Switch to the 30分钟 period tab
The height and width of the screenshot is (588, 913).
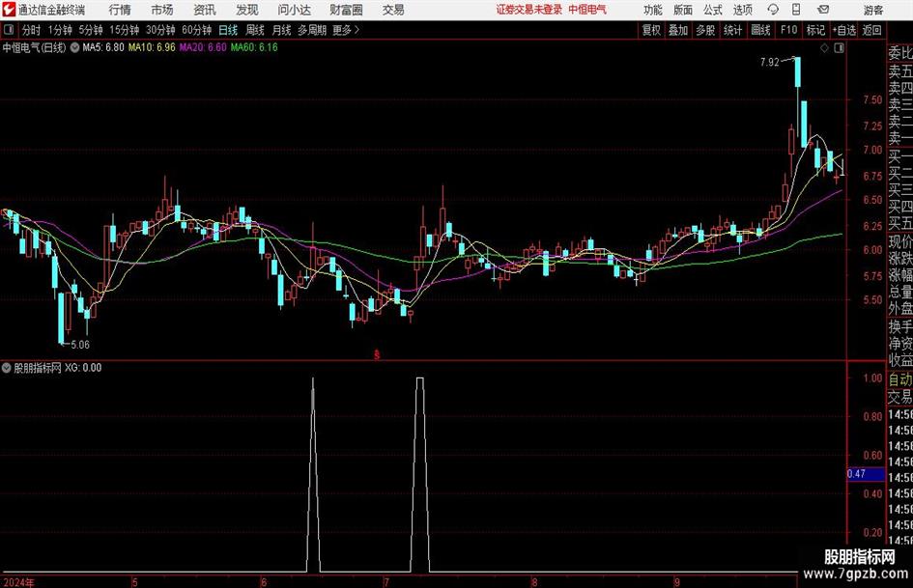160,30
